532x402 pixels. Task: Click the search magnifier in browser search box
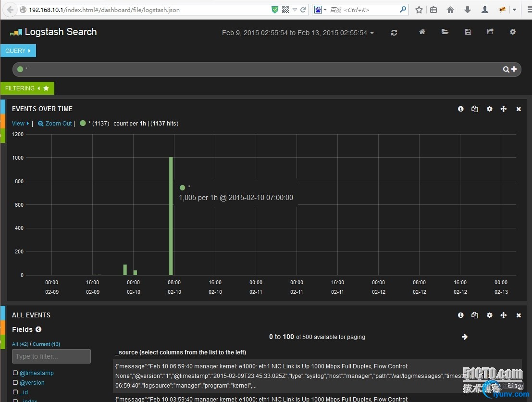coord(403,10)
